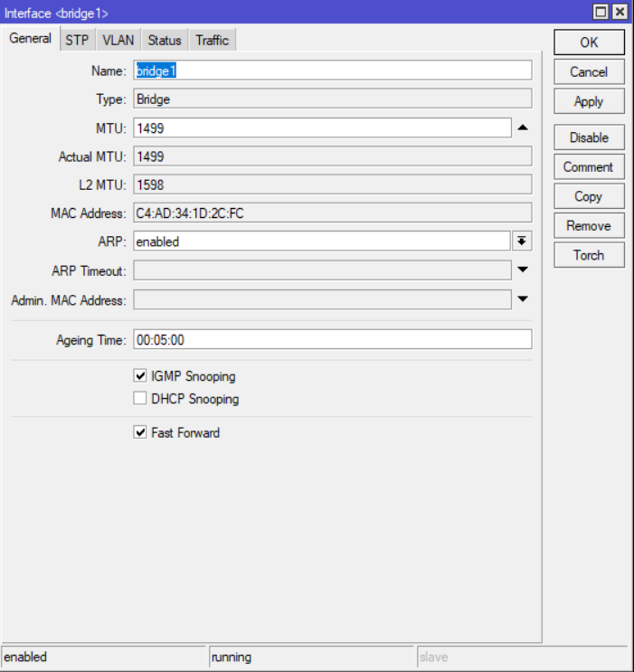The height and width of the screenshot is (672, 634).
Task: Open the VLAN tab
Action: pyautogui.click(x=118, y=41)
